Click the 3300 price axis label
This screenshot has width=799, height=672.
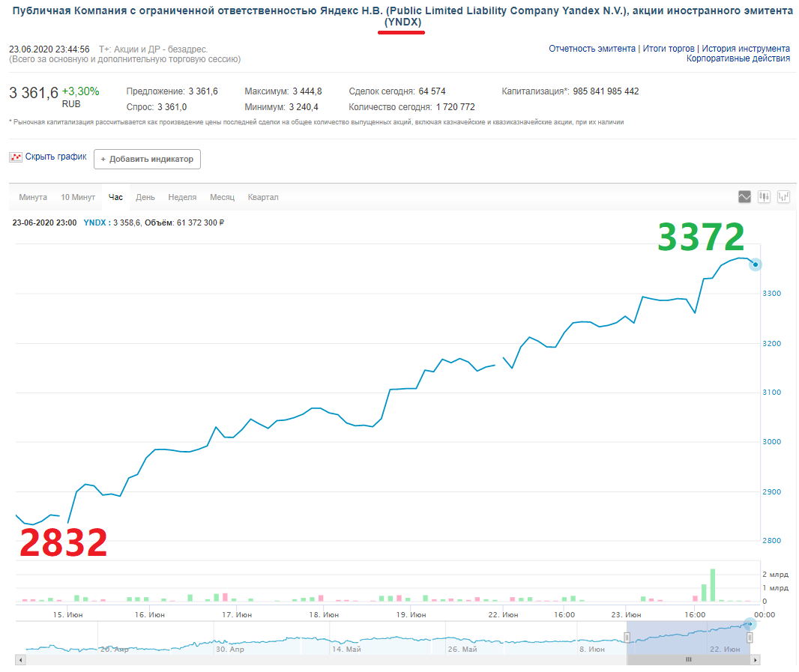(771, 294)
